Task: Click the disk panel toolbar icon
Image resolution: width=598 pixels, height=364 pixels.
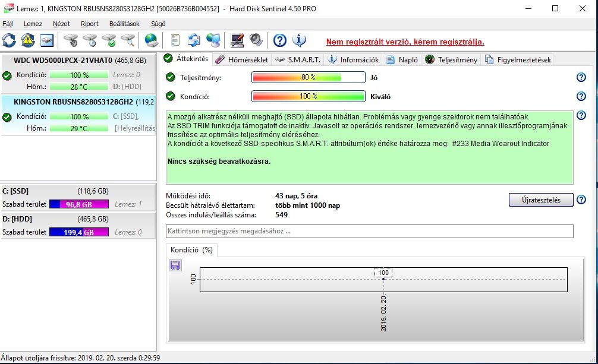Action: pyautogui.click(x=46, y=40)
